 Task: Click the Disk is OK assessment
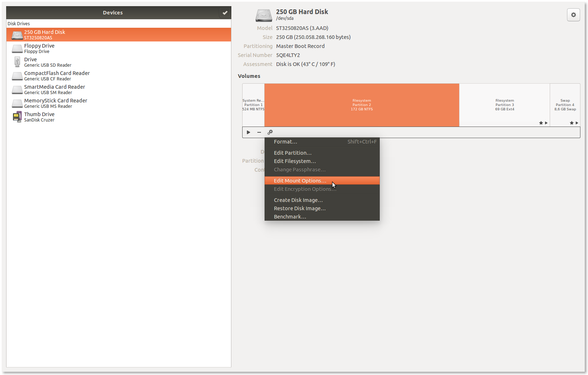coord(306,64)
